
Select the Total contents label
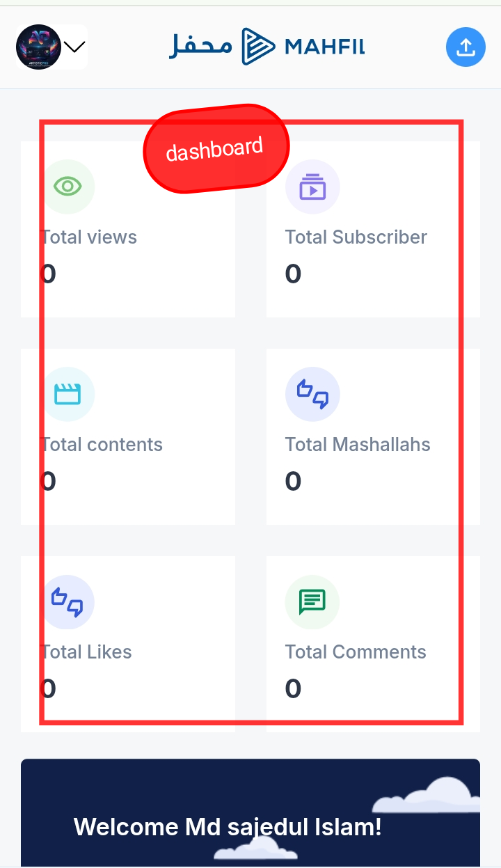pos(102,445)
